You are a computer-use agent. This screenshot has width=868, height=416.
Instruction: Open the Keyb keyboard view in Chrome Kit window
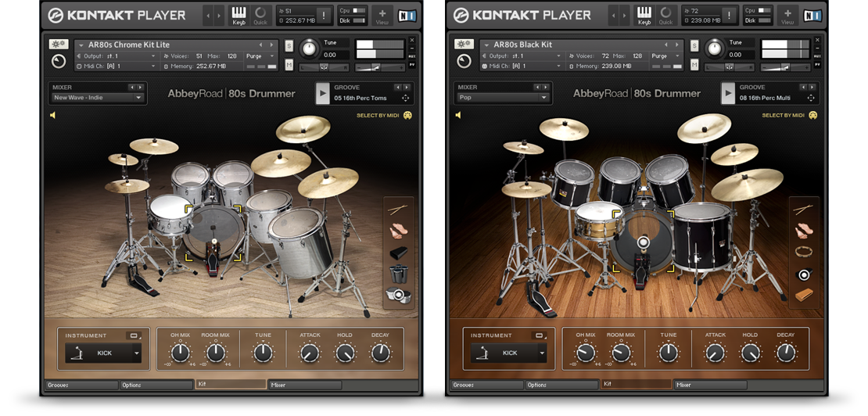239,15
